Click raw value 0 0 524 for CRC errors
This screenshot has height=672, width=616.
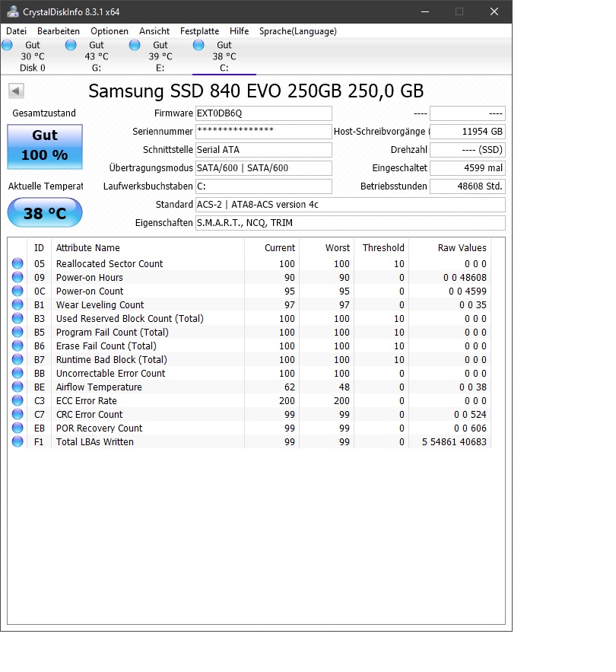[470, 415]
